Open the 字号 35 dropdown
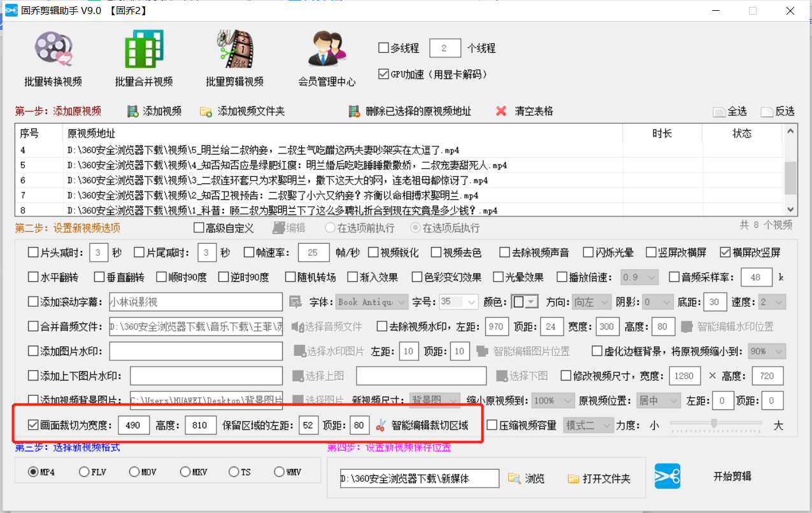Image resolution: width=812 pixels, height=513 pixels. (x=459, y=302)
